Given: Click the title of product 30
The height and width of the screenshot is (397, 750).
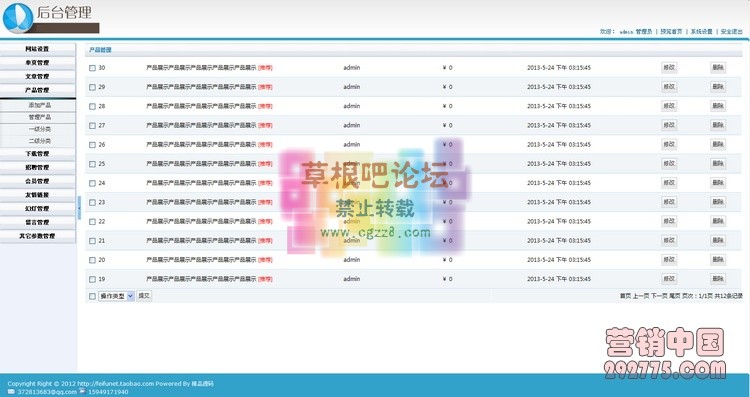Looking at the screenshot, I should (201, 68).
